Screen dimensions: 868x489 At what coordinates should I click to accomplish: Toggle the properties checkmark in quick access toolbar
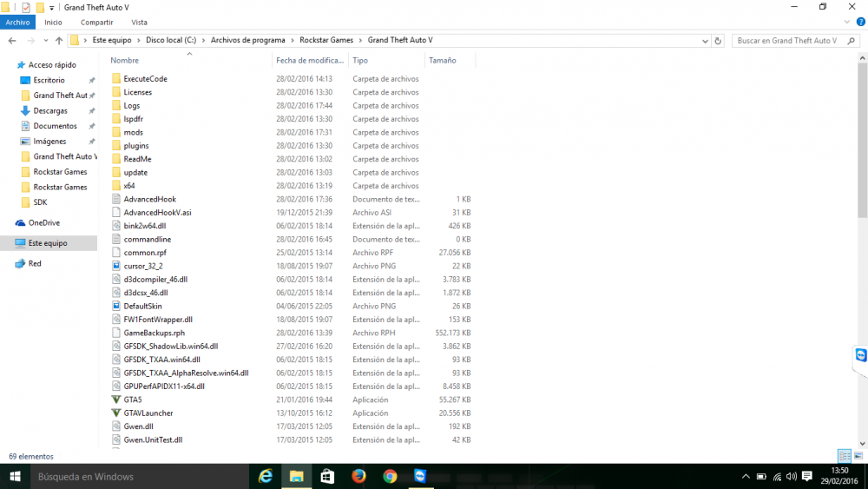(25, 7)
